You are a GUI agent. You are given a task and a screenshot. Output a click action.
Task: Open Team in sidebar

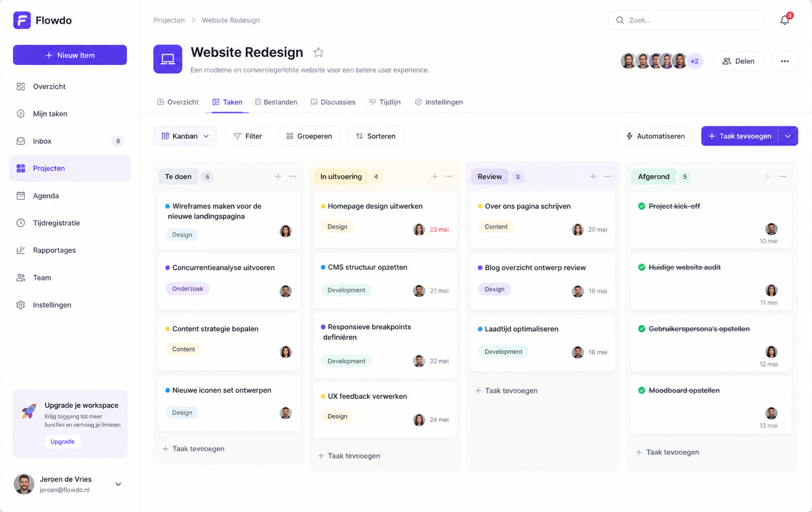click(70, 277)
